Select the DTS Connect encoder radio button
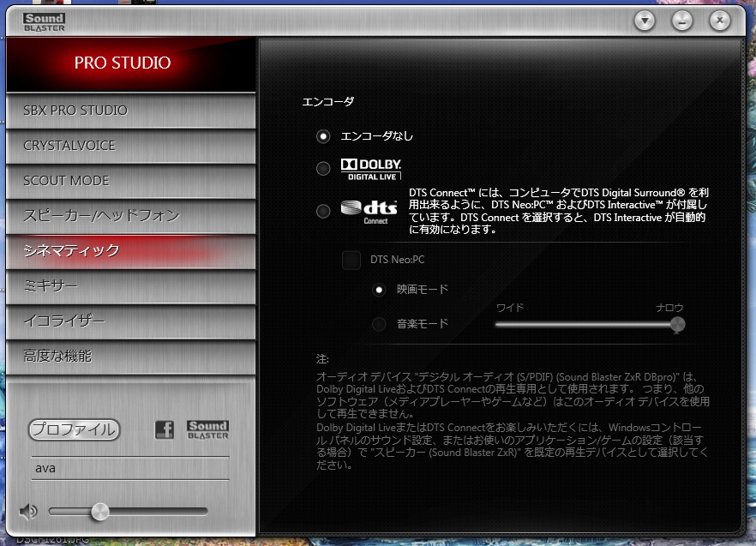The width and height of the screenshot is (756, 546). coord(323,211)
